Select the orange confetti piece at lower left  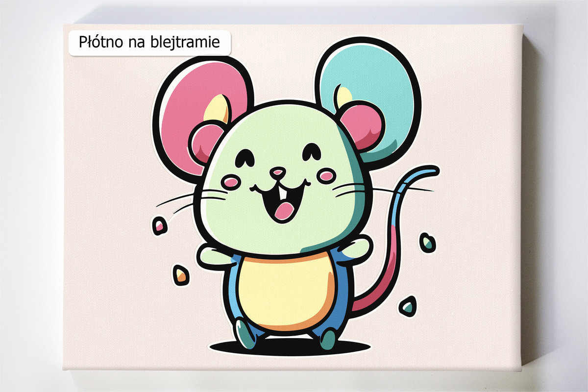click(x=180, y=274)
